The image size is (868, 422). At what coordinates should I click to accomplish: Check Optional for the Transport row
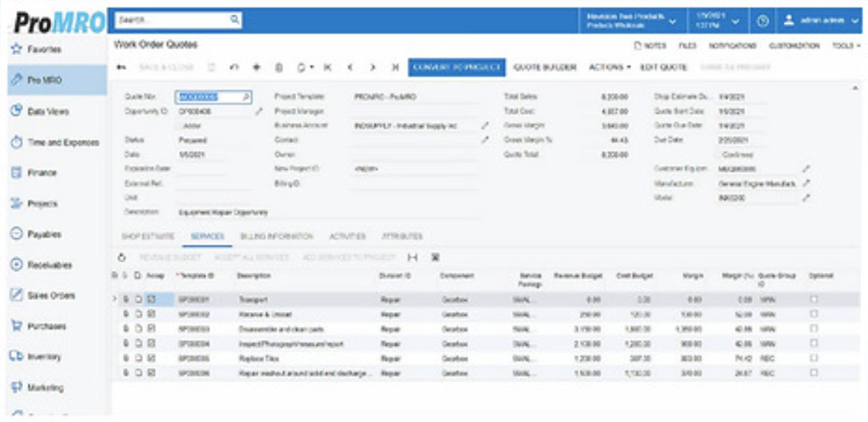pos(814,299)
